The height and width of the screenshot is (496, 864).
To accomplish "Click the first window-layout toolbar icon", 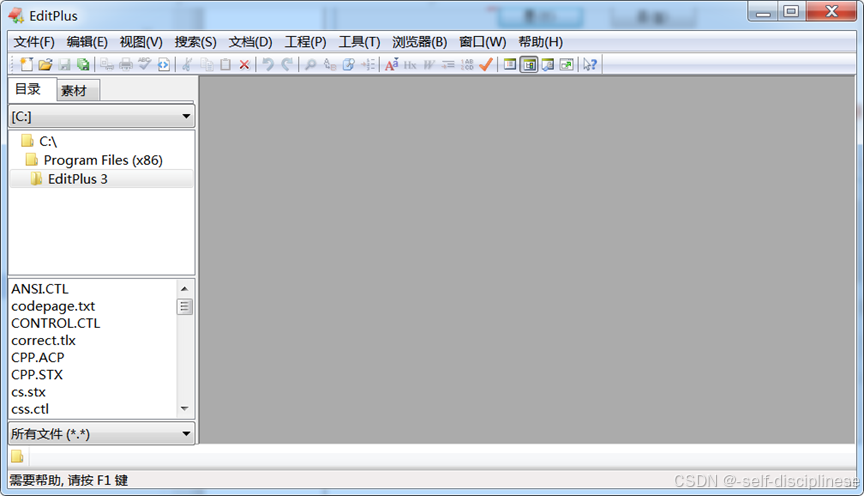I will pos(510,64).
